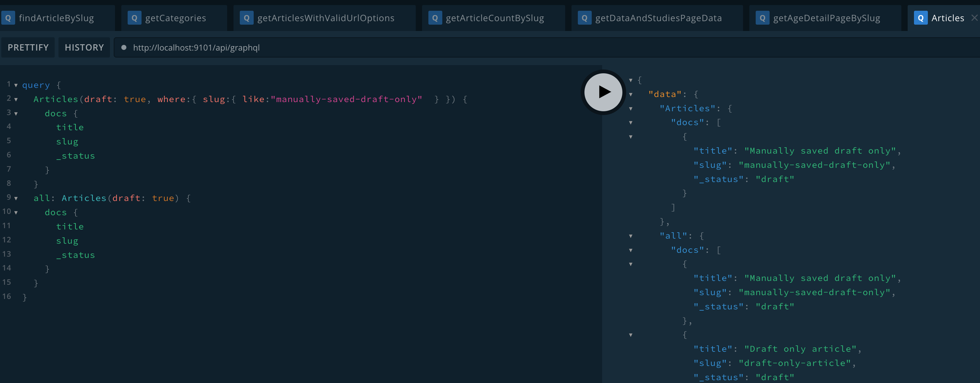Collapse the response "Articles" object
The width and height of the screenshot is (980, 383).
pyautogui.click(x=631, y=109)
